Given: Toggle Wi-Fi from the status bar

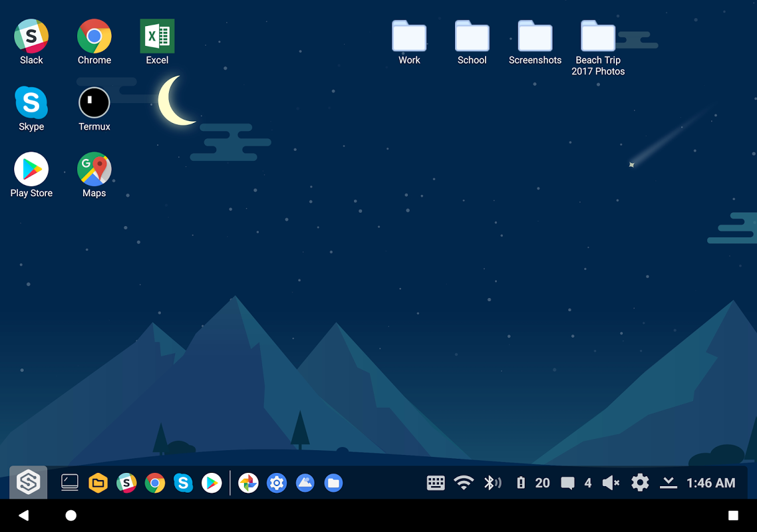Looking at the screenshot, I should [x=464, y=483].
